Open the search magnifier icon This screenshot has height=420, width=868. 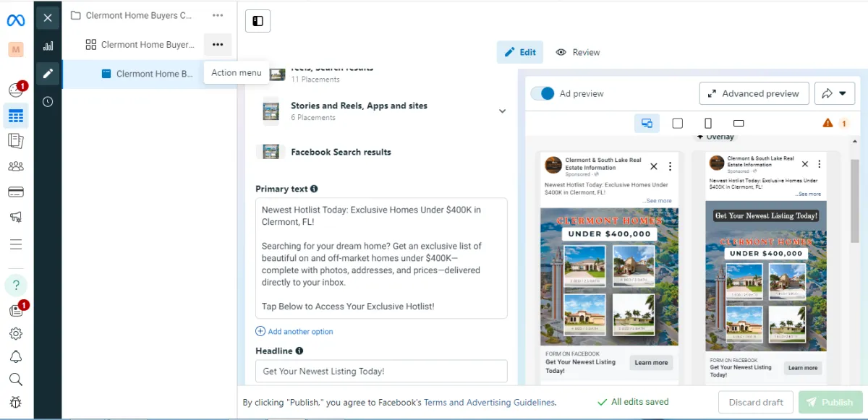(x=16, y=380)
